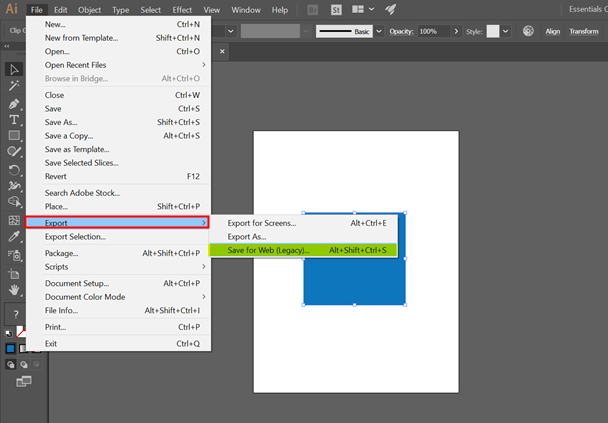Select the Type tool

(14, 120)
